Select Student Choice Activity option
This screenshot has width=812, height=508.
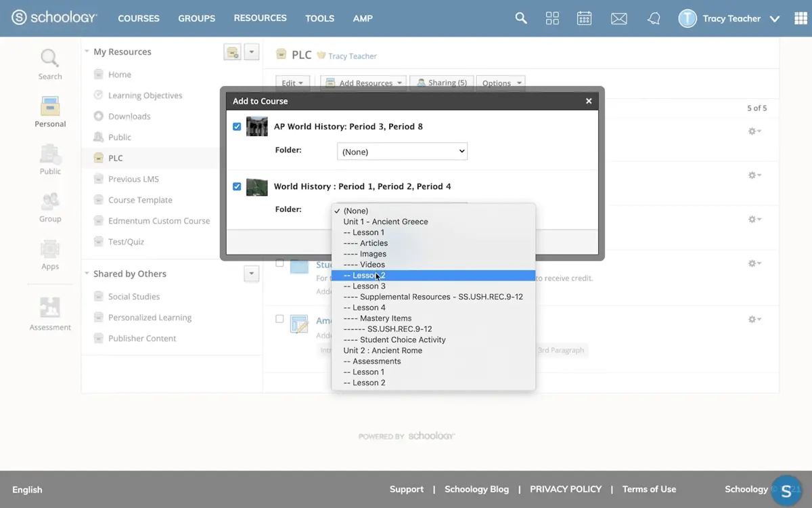[x=433, y=340]
